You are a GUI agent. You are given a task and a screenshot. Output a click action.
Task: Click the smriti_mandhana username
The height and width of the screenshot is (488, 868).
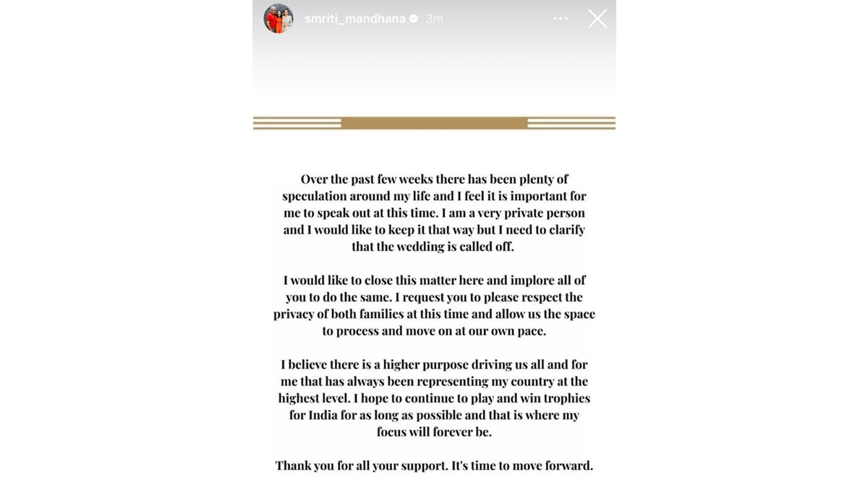point(354,19)
